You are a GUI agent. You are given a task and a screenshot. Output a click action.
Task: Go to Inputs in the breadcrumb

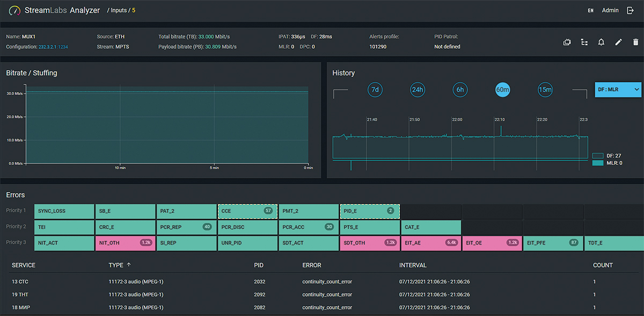point(119,10)
